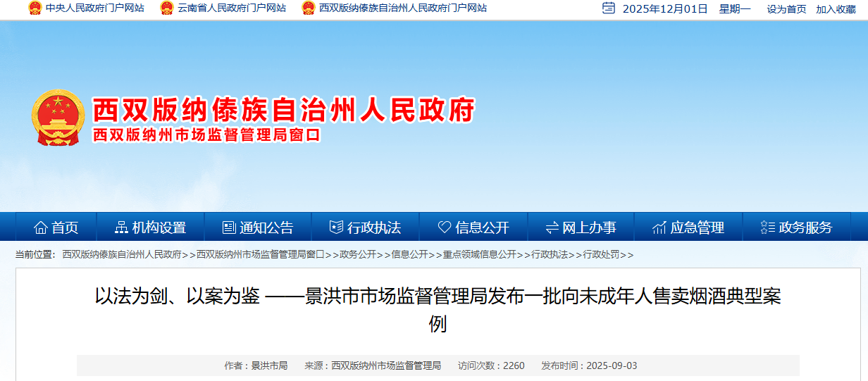Click the law book icon beside 行政执法
The image size is (868, 381).
click(x=336, y=227)
